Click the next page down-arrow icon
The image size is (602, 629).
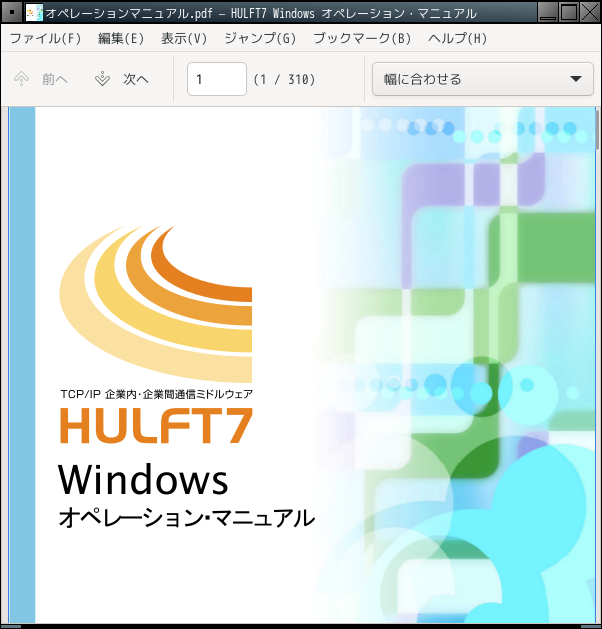click(x=102, y=79)
